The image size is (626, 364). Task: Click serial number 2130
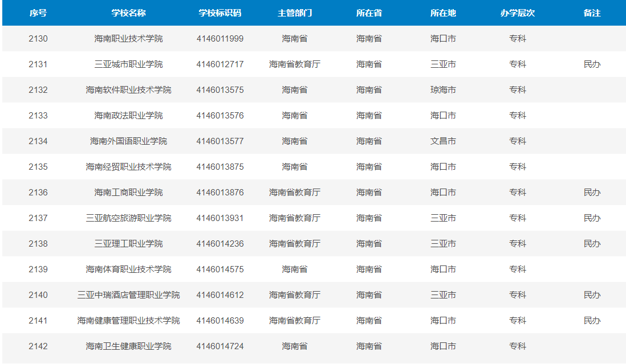(x=38, y=39)
